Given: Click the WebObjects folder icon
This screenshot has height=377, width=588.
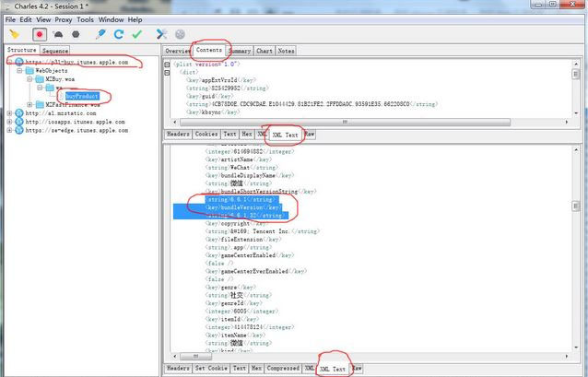Looking at the screenshot, I should [x=29, y=71].
